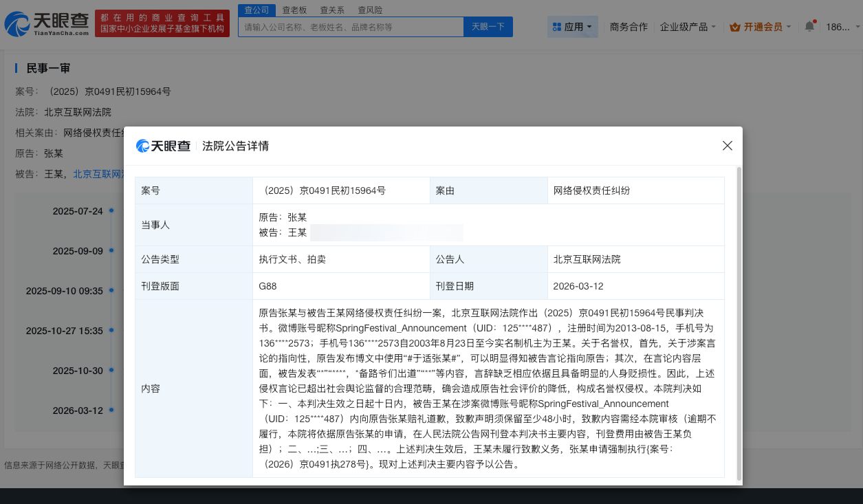Close the 法院公告详情 popup
Image resolution: width=863 pixels, height=504 pixels.
(727, 146)
